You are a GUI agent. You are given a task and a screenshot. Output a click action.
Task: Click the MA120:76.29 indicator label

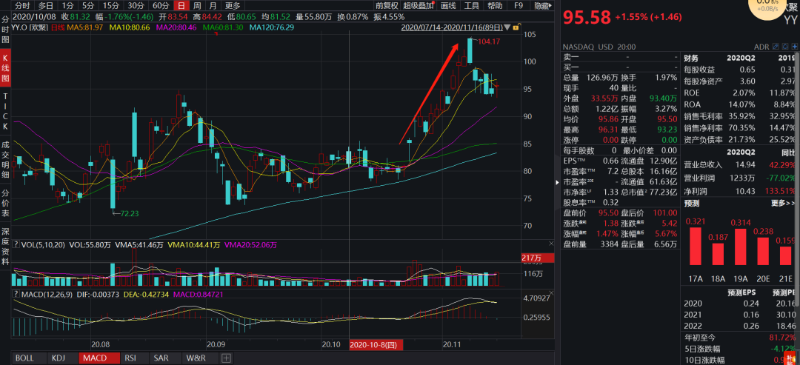tap(271, 27)
